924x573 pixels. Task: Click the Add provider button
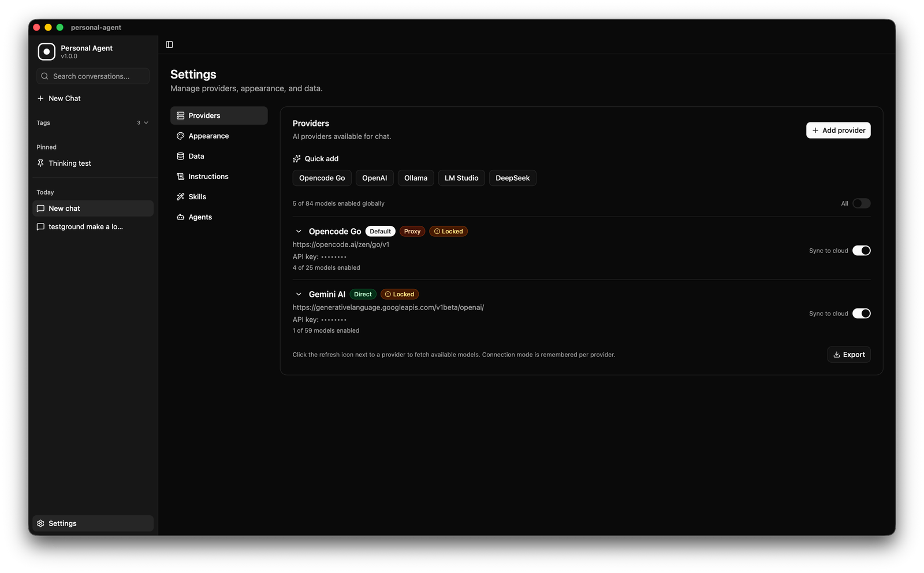point(838,130)
